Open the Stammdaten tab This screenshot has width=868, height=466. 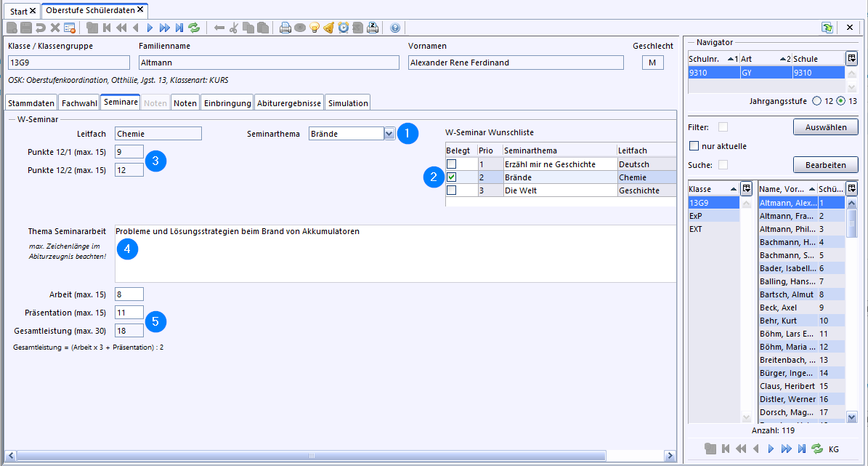click(31, 103)
